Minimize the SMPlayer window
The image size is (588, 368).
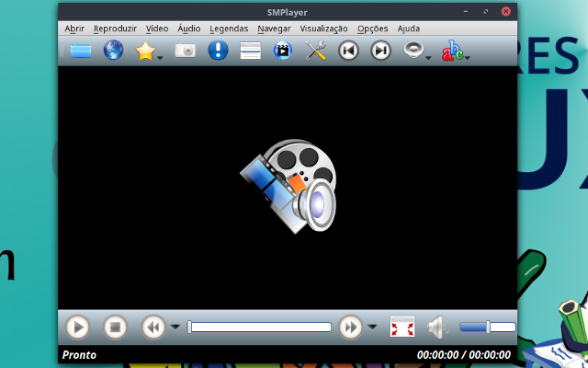(466, 12)
